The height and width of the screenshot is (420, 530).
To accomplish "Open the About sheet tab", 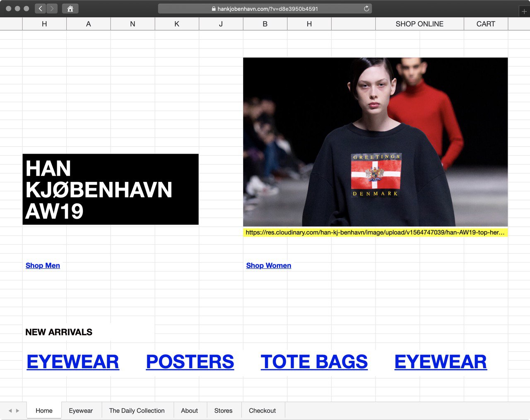I will click(189, 410).
